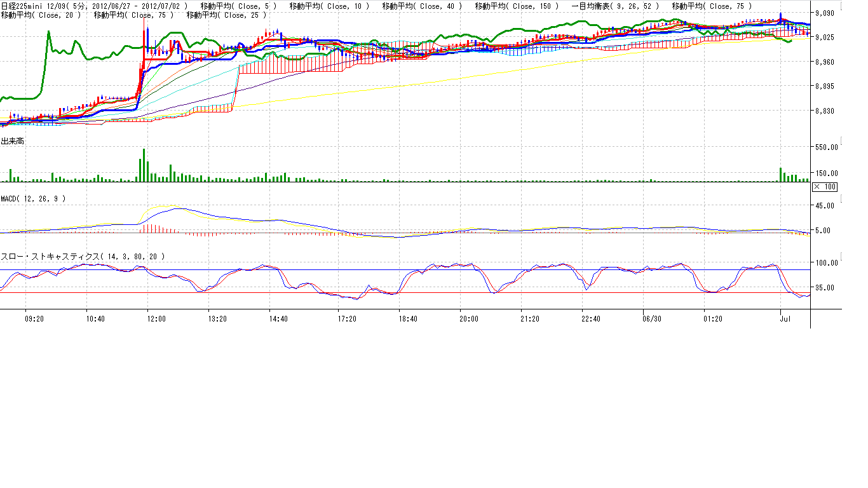Click the 移動平均( Close, 20 ) legend label

[41, 15]
